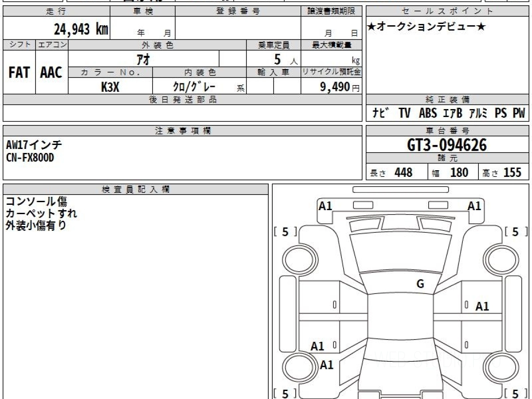The width and height of the screenshot is (532, 399).
Task: Click the A1 mark at top-right bumper corner
Action: [474, 206]
